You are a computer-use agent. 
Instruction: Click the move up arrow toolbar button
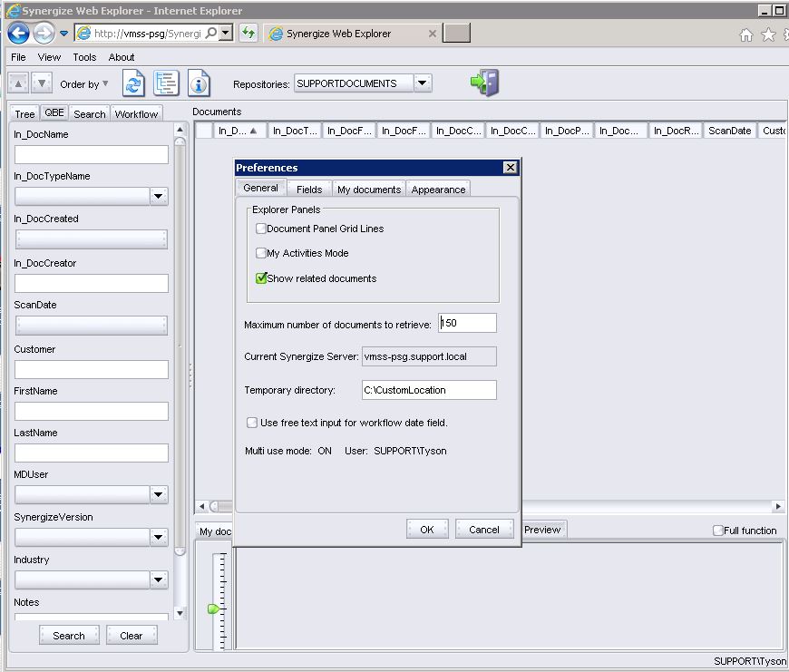point(18,83)
